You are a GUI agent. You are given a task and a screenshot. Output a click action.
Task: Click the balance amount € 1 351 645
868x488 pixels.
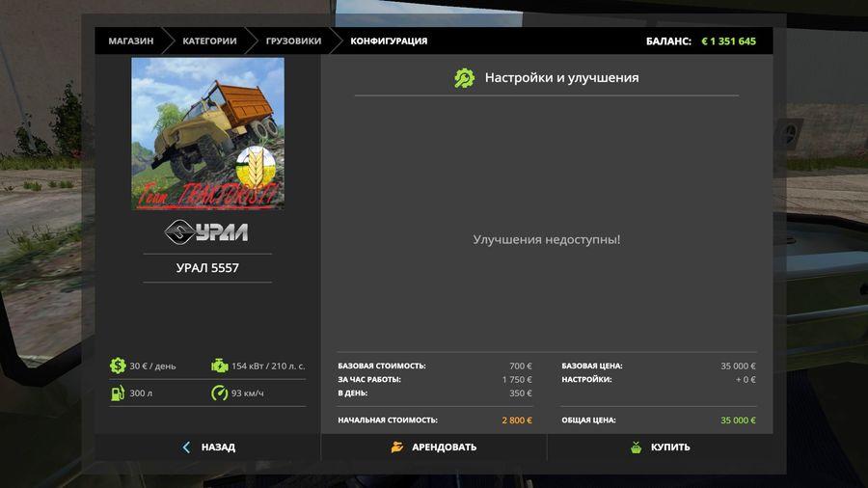point(728,41)
